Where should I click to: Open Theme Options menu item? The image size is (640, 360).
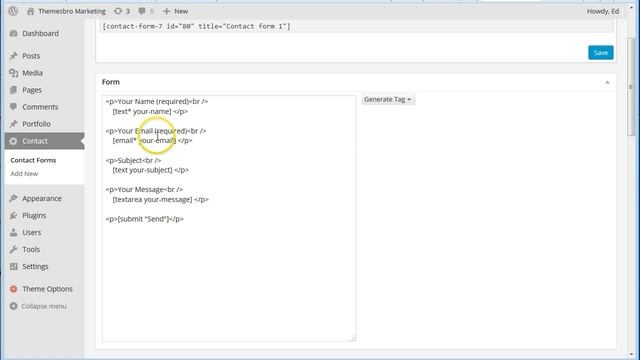click(x=47, y=289)
